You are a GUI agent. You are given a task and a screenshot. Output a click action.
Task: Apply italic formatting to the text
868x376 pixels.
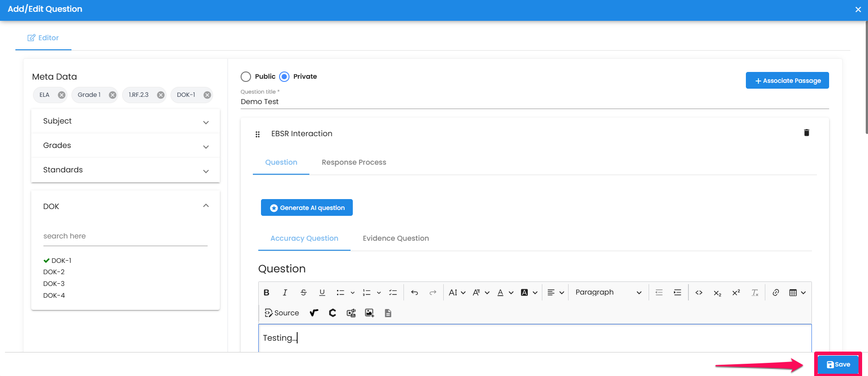(x=285, y=293)
